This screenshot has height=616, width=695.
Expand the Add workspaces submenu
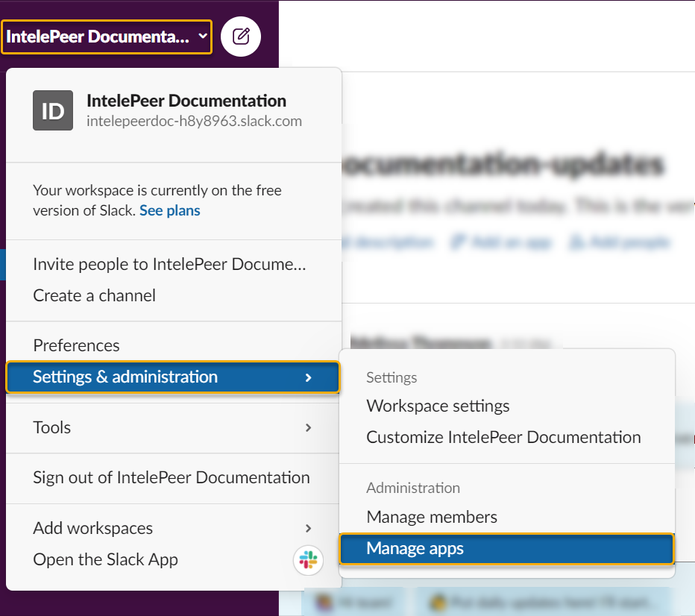[x=173, y=528]
